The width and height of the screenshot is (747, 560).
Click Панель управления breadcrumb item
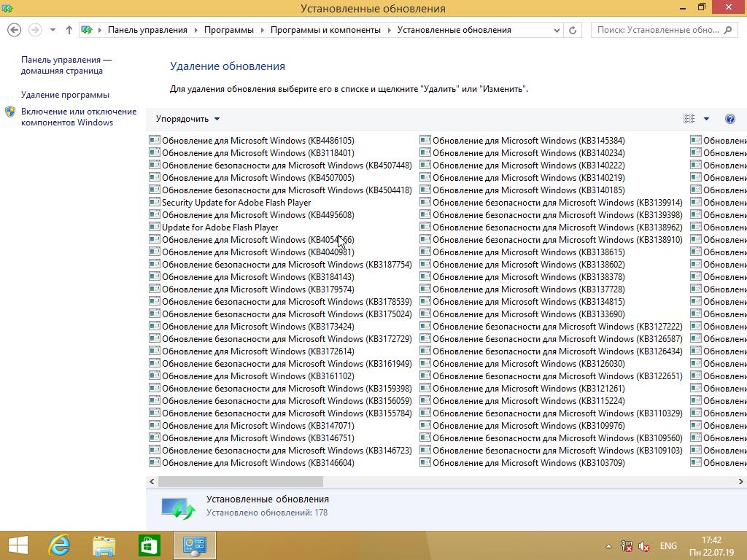pos(147,30)
